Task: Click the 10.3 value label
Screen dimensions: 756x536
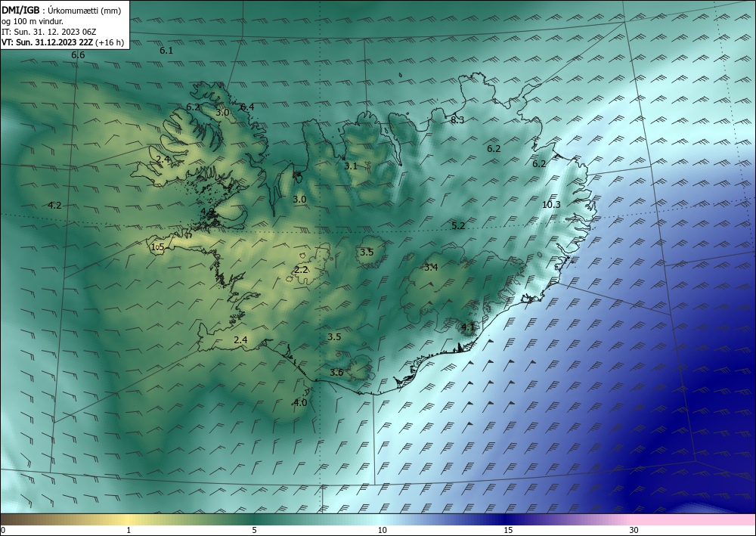Action: [x=551, y=204]
